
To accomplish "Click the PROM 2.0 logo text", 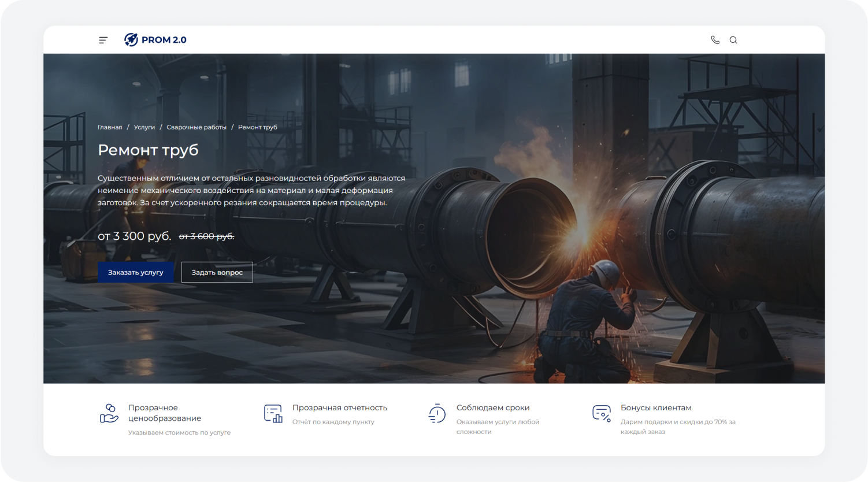I will [164, 40].
